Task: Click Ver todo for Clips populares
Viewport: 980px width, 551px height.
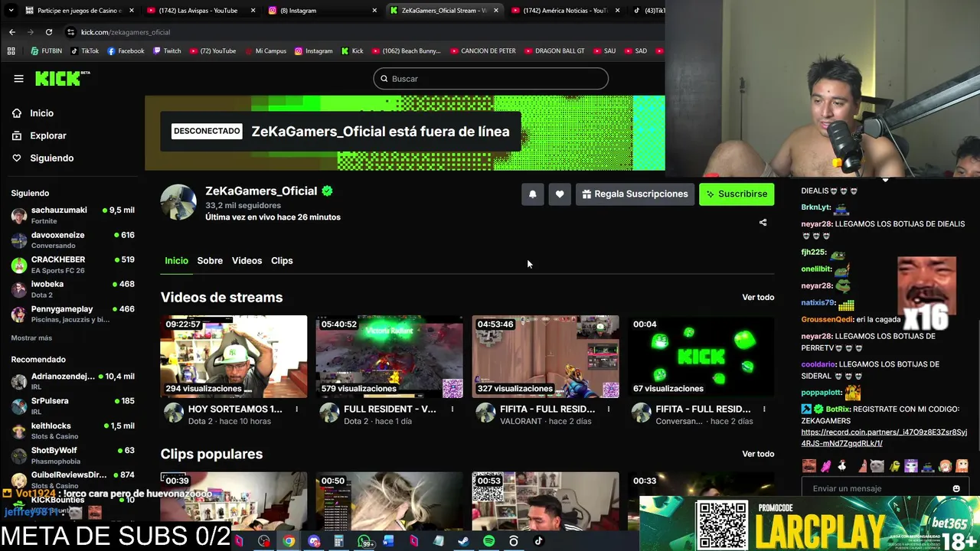Action: [758, 454]
